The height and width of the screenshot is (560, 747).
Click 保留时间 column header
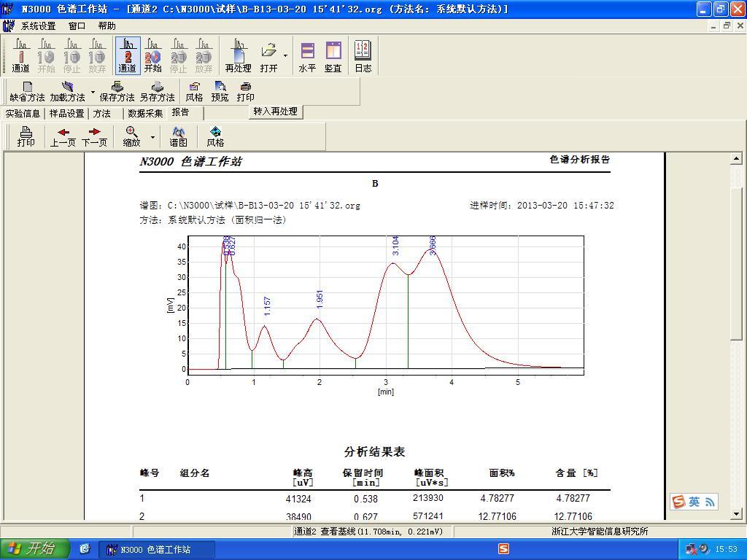pos(363,472)
